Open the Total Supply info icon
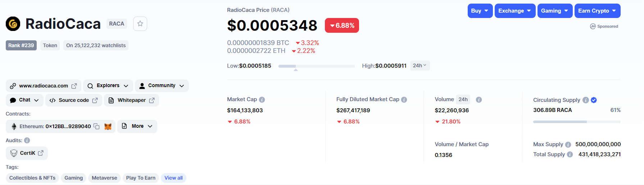 570,154
